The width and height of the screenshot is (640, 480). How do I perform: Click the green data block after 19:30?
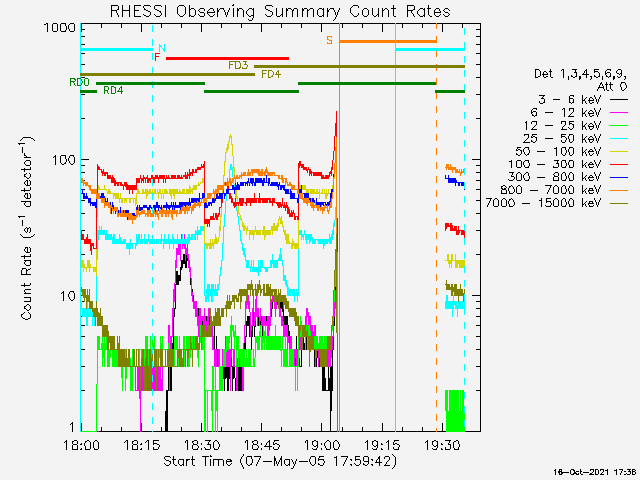point(455,411)
